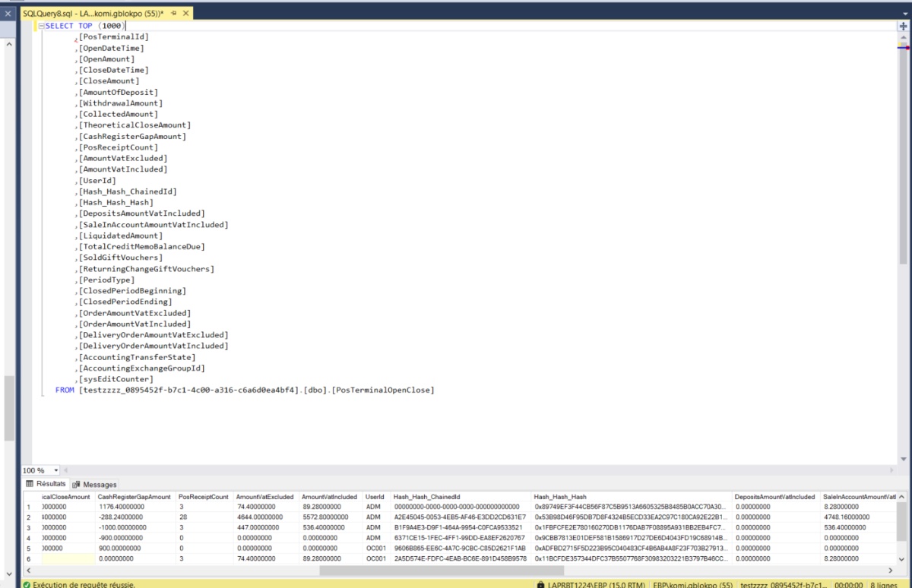Click the CashRegisterGapAmount column header
Viewport: 912px width, 588px height.
135,497
